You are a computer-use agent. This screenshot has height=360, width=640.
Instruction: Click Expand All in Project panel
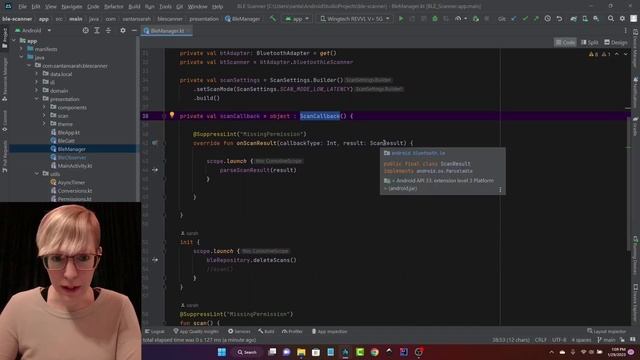[97, 31]
